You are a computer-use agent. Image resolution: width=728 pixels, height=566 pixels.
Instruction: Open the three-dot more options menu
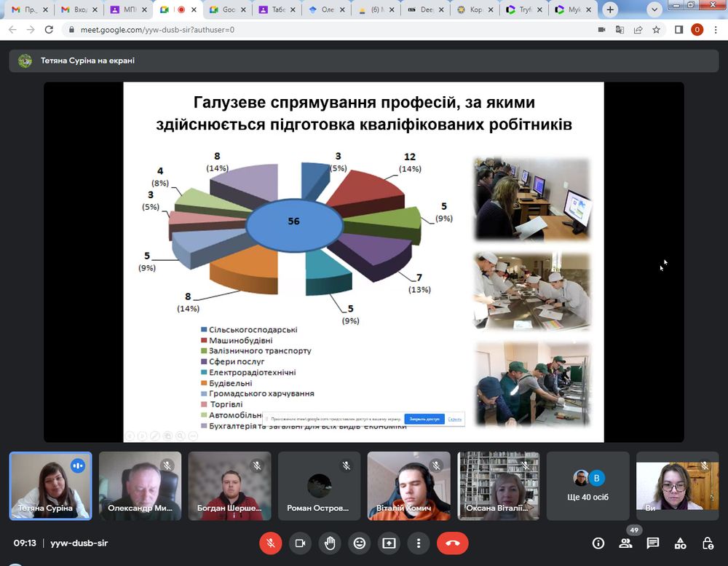click(418, 543)
